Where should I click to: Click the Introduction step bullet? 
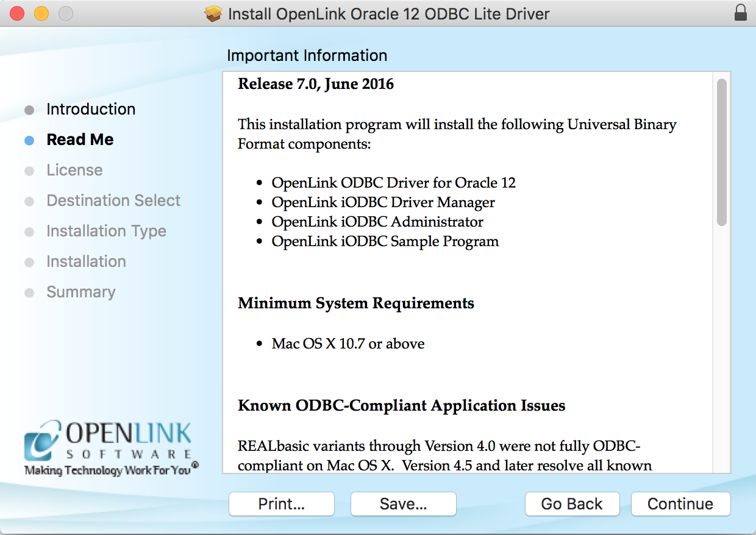tap(29, 110)
